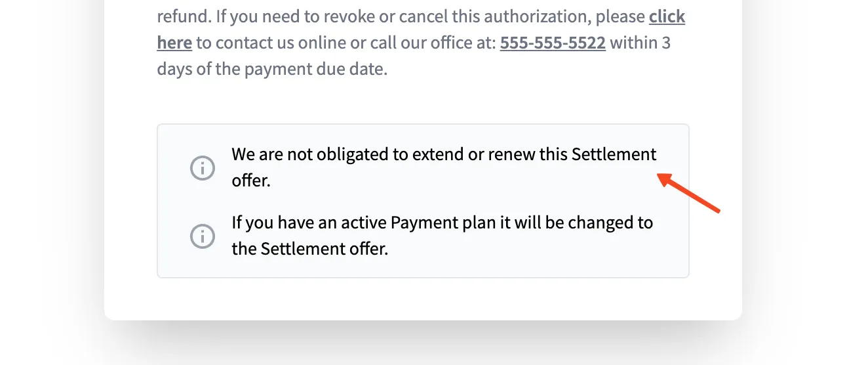Click the word 'Settlement' in the first notice

[614, 154]
